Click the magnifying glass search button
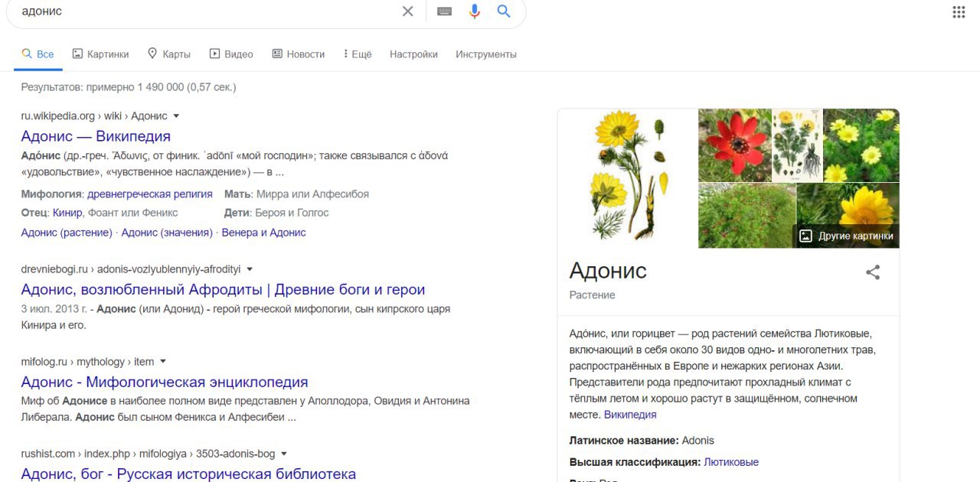Viewport: 980px width, 482px height. point(503,11)
